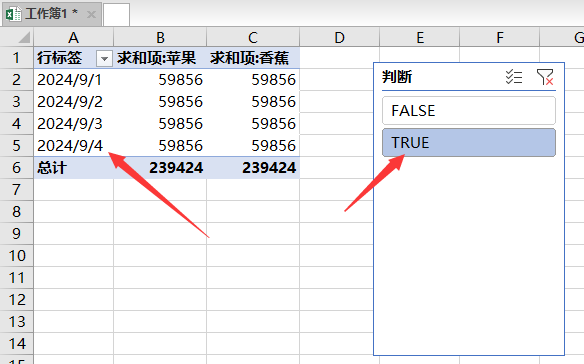
Task: Close the 工作簿1 tab
Action: click(x=91, y=15)
